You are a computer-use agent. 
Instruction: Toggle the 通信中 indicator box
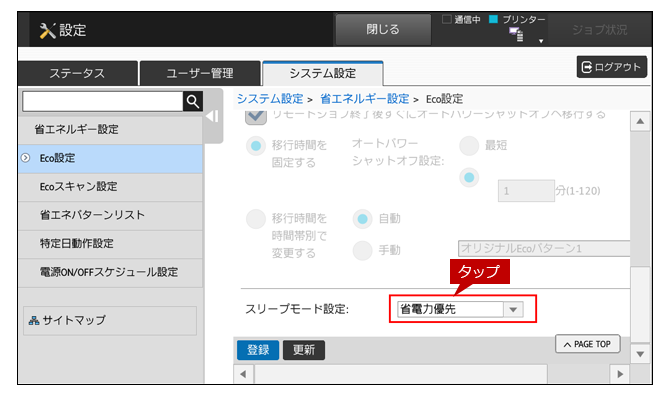coord(447,19)
